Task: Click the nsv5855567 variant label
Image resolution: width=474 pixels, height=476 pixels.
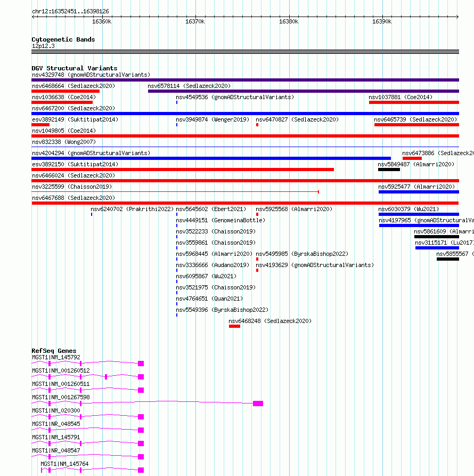Action: (x=455, y=254)
